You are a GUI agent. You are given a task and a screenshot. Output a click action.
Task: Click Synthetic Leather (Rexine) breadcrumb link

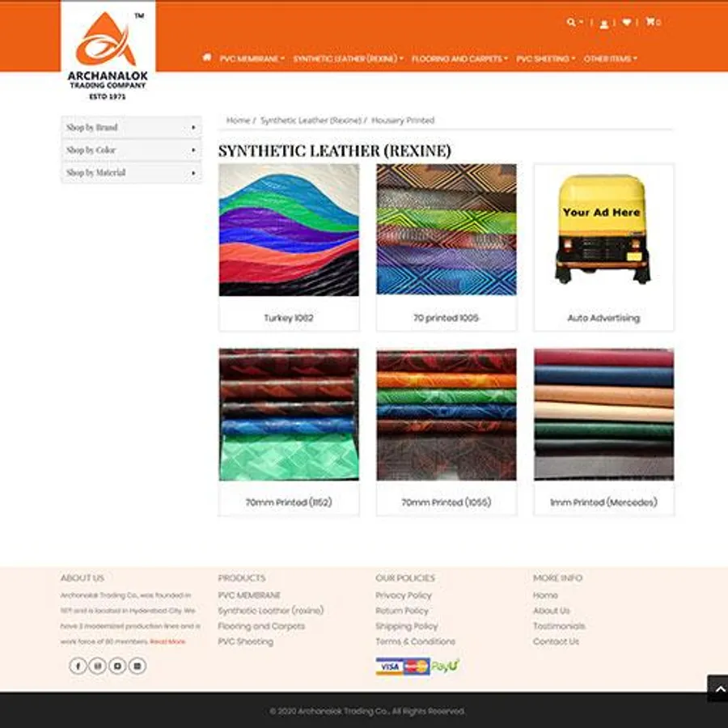click(x=311, y=121)
